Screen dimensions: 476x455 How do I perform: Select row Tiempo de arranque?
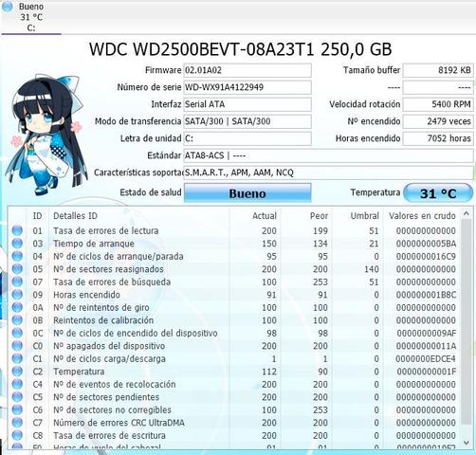234,244
